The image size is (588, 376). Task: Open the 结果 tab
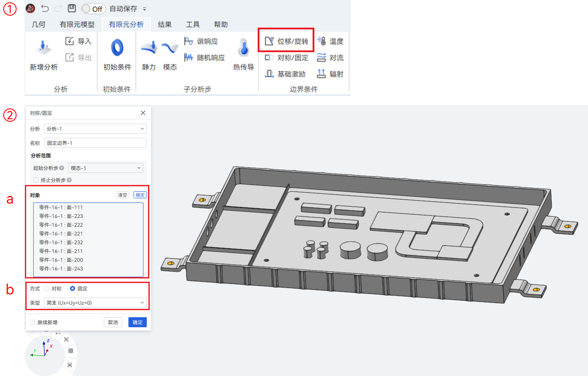pyautogui.click(x=165, y=24)
